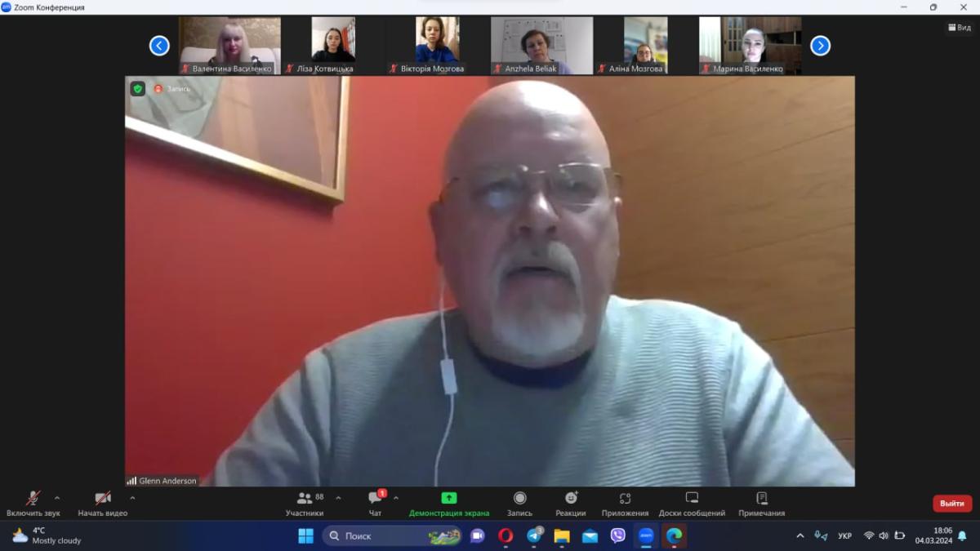Viewport: 980px width, 551px height.
Task: Expand video options arrow next to camera
Action: click(132, 498)
